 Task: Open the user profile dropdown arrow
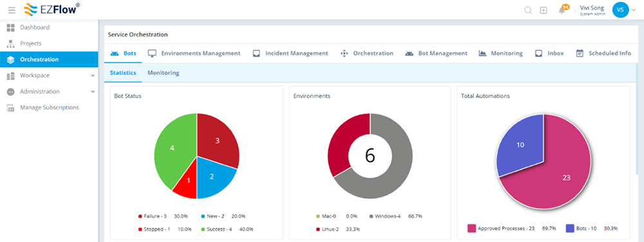click(x=633, y=10)
